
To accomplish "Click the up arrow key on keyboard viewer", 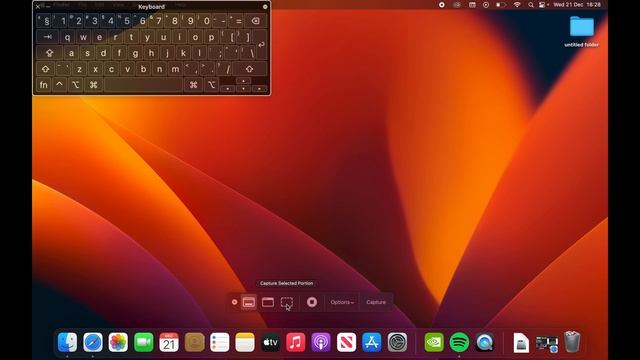I will [244, 81].
